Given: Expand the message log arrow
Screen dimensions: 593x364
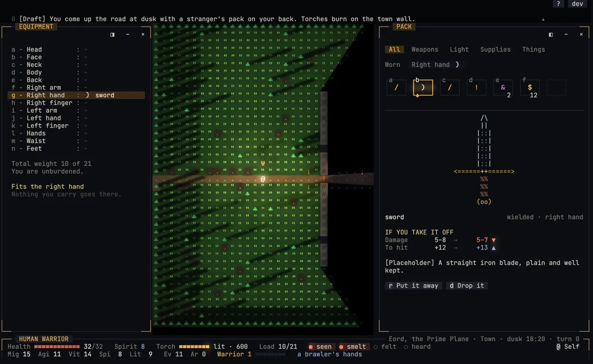Looking at the screenshot, I should [543, 19].
